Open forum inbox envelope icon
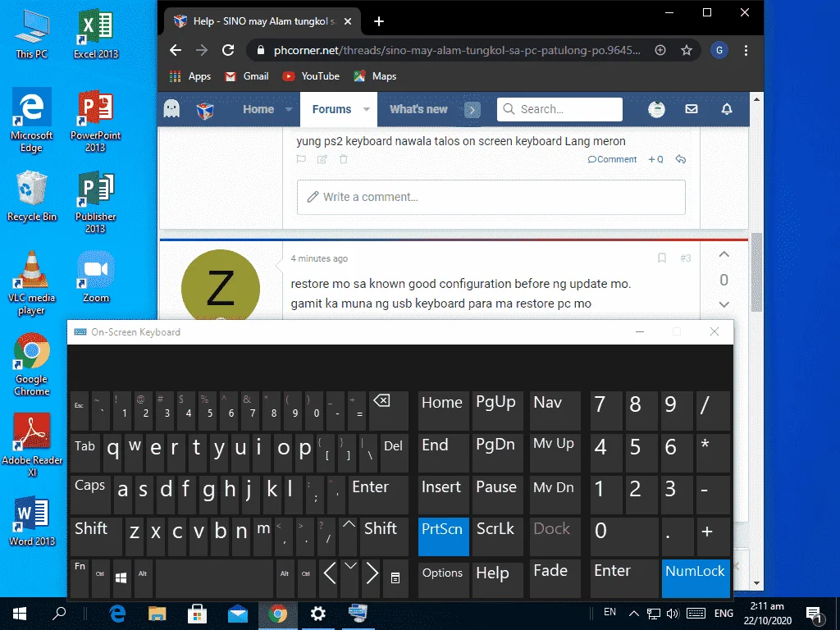The image size is (840, 630). [x=692, y=109]
